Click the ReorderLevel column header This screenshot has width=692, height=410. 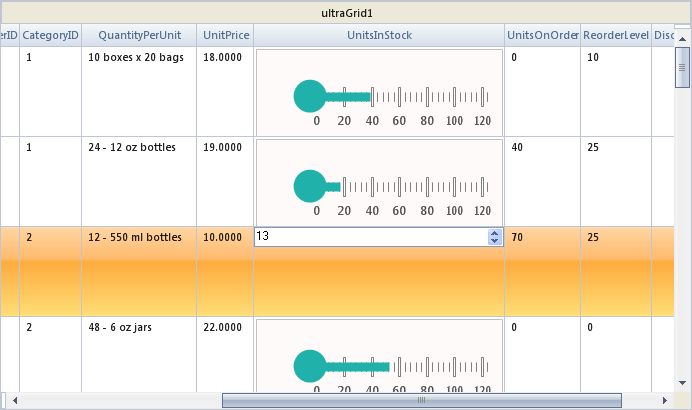[x=615, y=35]
